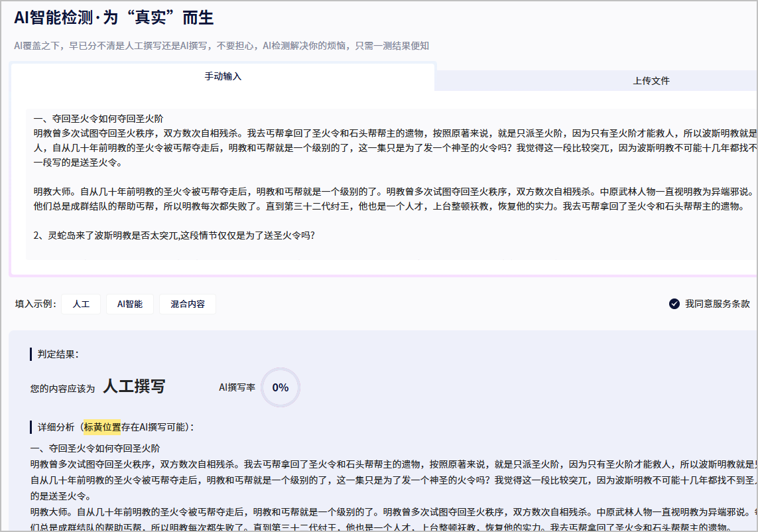758x532 pixels.
Task: Click the input heading 一、夺回圣火令如何夺回圣火阶
Action: [x=98, y=119]
